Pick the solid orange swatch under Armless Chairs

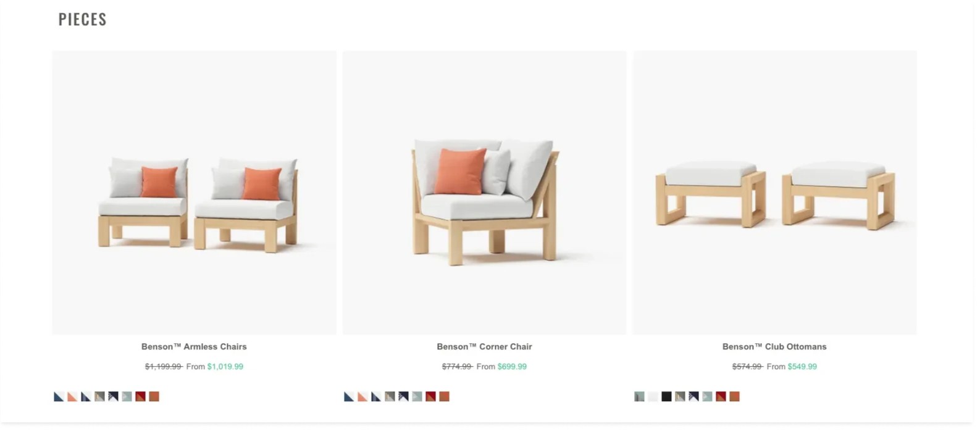pos(154,396)
